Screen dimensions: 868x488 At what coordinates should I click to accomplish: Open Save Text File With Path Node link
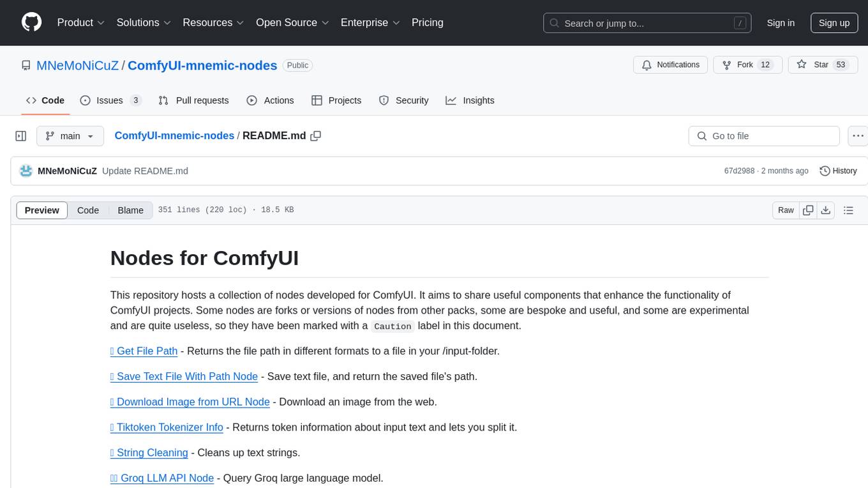point(184,376)
